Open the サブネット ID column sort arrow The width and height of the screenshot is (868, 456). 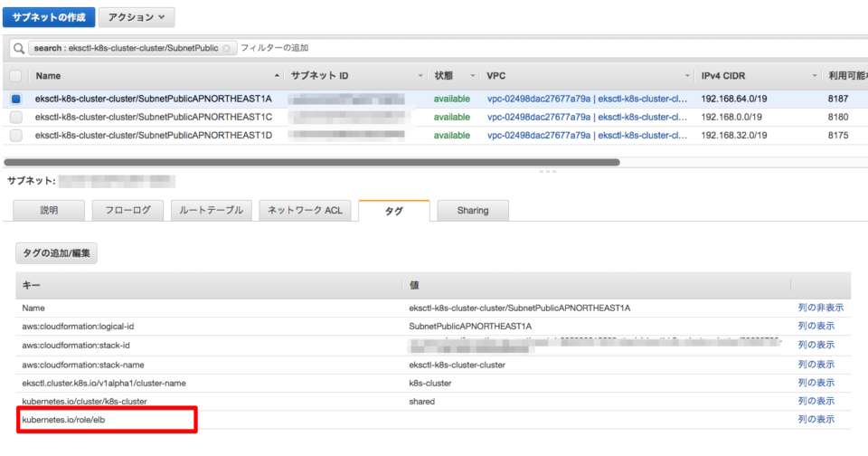420,75
